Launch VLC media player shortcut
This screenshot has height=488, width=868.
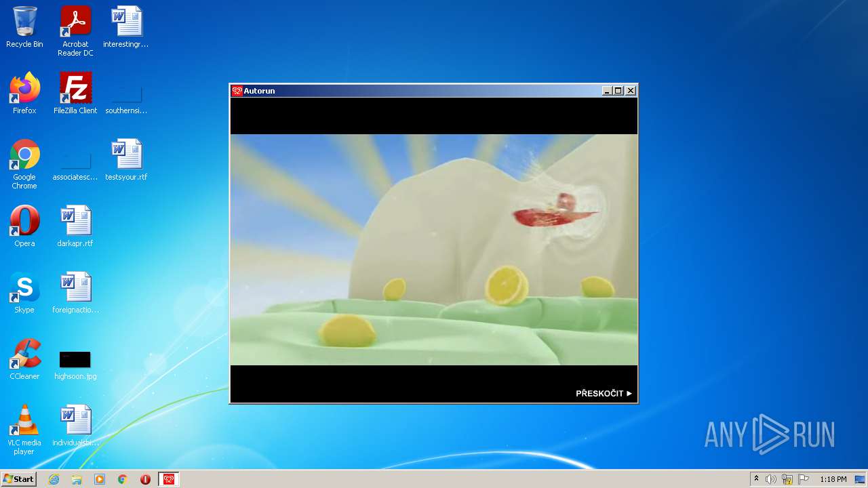24,430
